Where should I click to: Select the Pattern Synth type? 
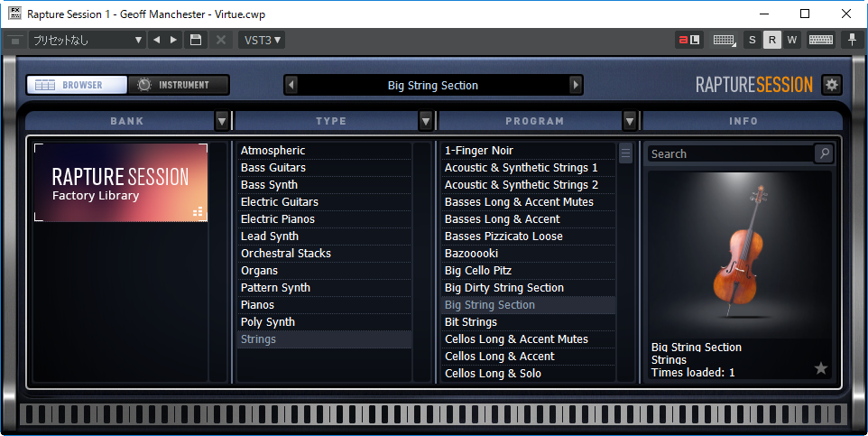(325, 288)
